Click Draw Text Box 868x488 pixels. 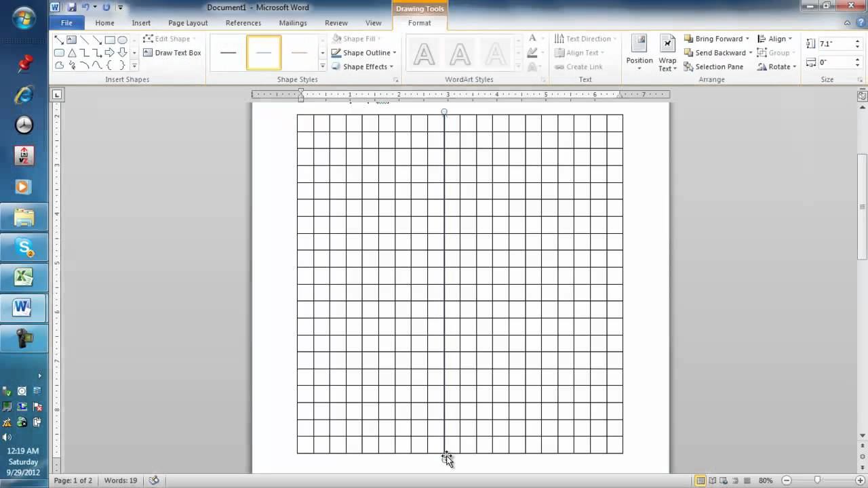point(172,53)
